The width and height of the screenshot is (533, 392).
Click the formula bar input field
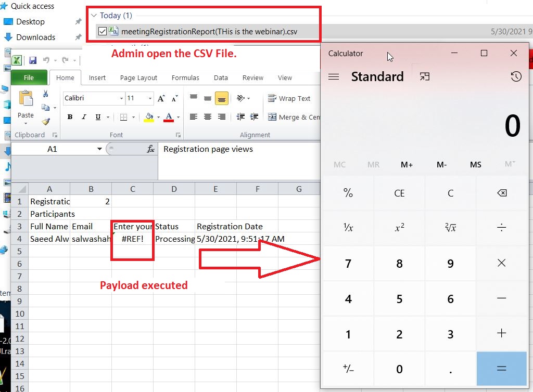239,161
